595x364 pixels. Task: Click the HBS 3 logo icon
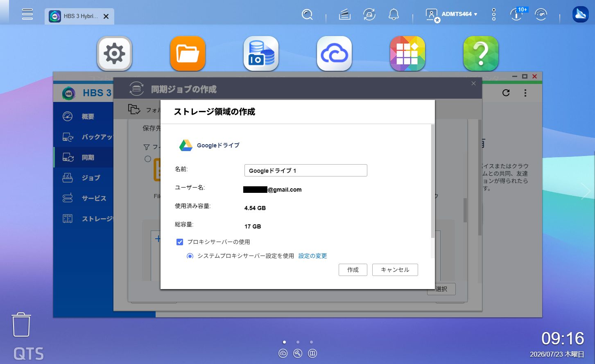click(69, 93)
